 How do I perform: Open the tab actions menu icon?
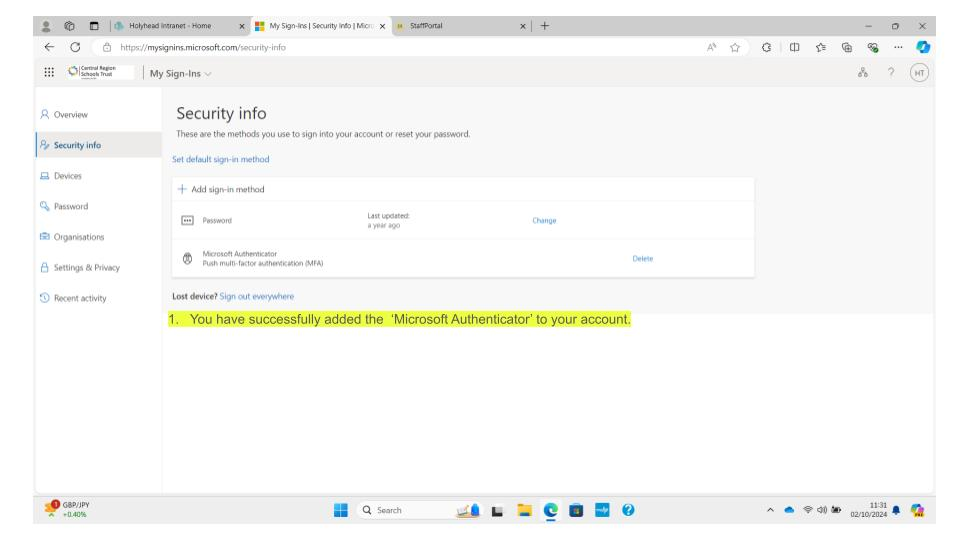[x=94, y=26]
